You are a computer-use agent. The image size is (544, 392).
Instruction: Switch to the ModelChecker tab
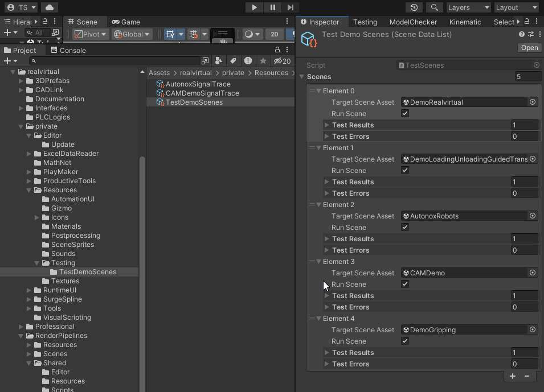[413, 22]
